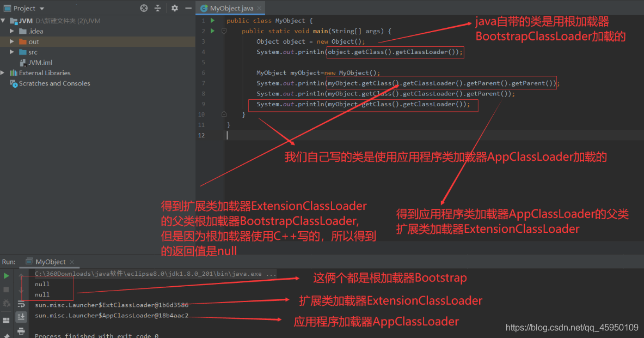
Task: Click 'Object object = new Object();' code
Action: 311,41
